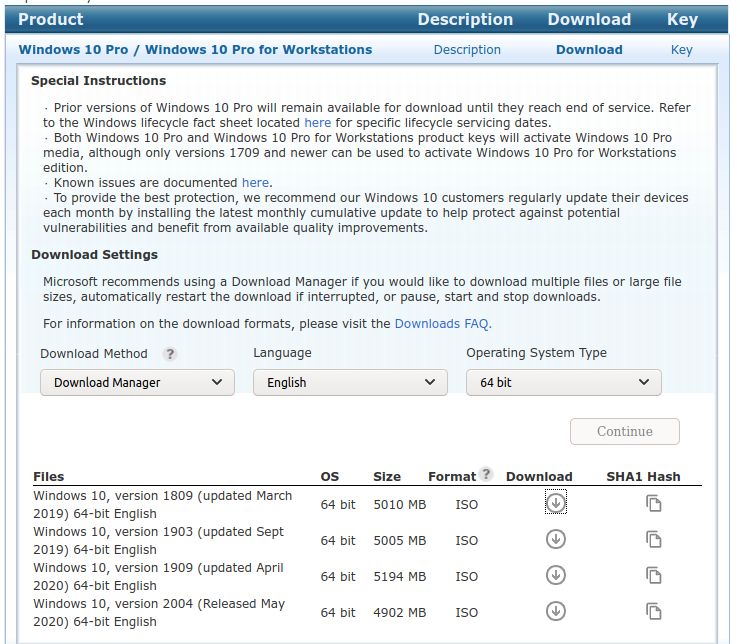The height and width of the screenshot is (644, 740).
Task: Click the SHA1 Hash column header
Action: coord(643,477)
